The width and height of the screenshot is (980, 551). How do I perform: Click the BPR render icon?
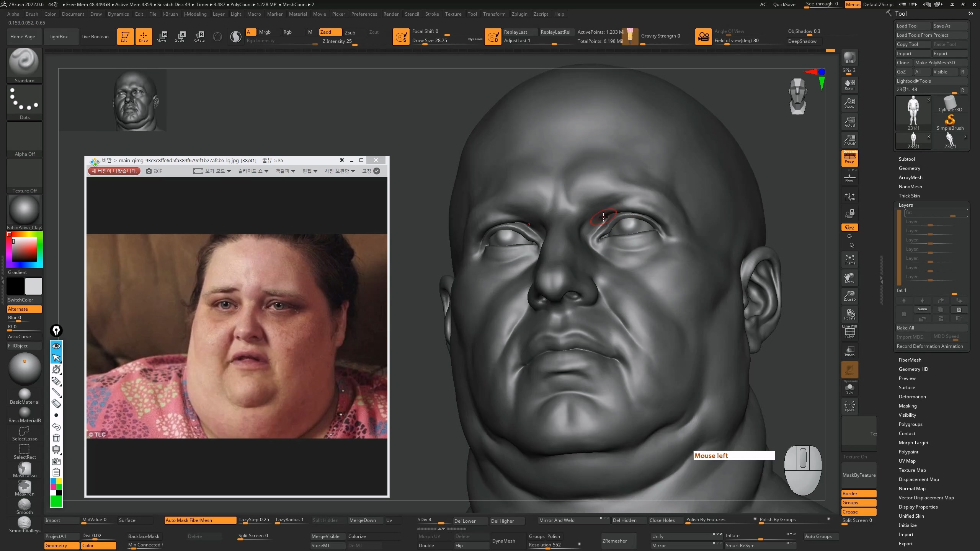[x=849, y=58]
